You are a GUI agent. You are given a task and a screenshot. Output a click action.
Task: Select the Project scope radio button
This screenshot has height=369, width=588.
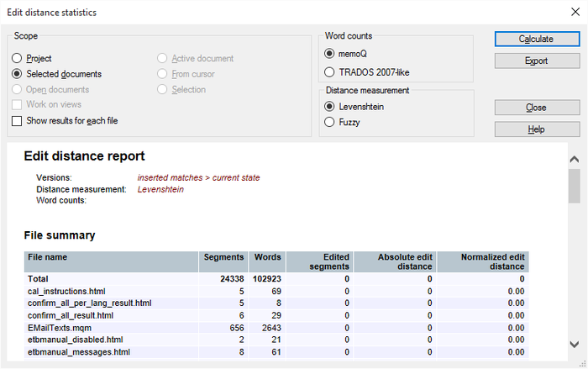(x=18, y=59)
